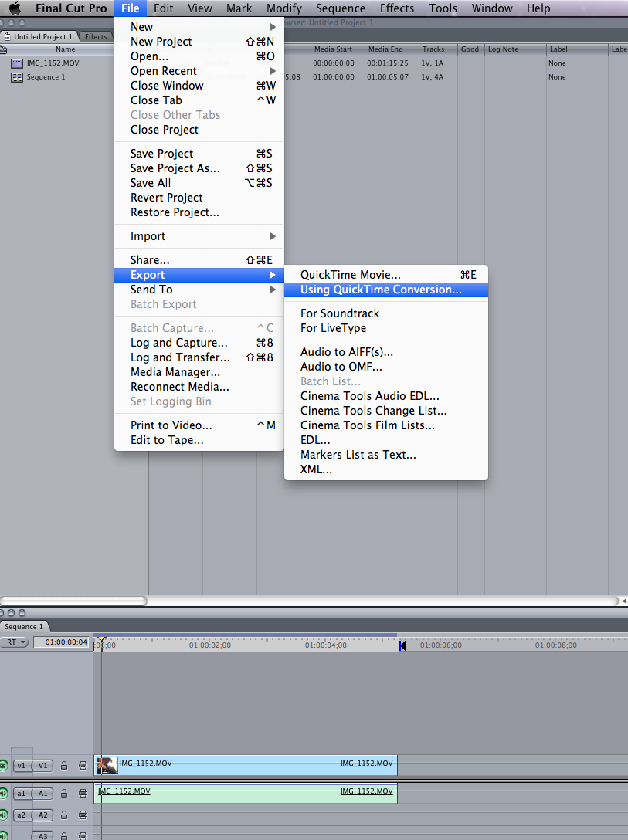Lock the V1 video track
The image size is (628, 840).
[x=64, y=766]
